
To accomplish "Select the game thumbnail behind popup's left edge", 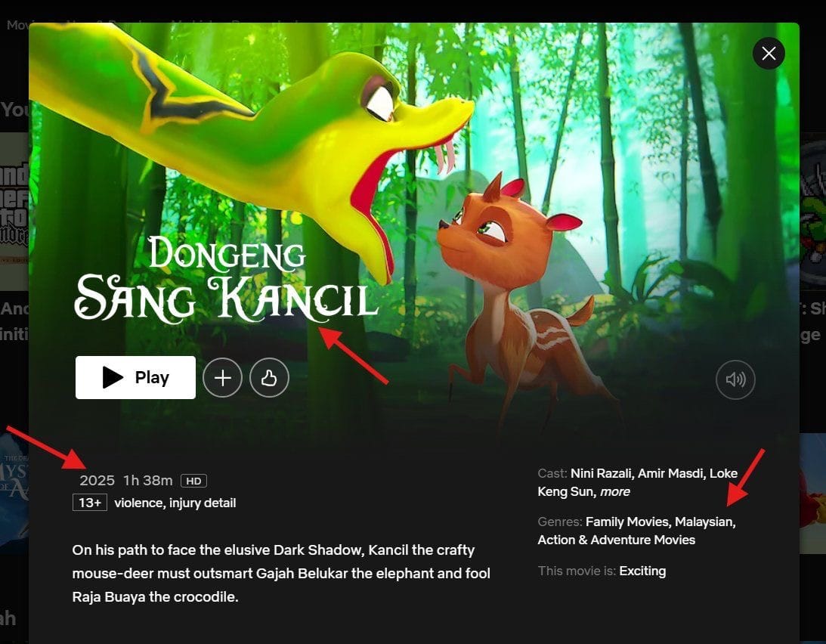I will click(x=14, y=211).
